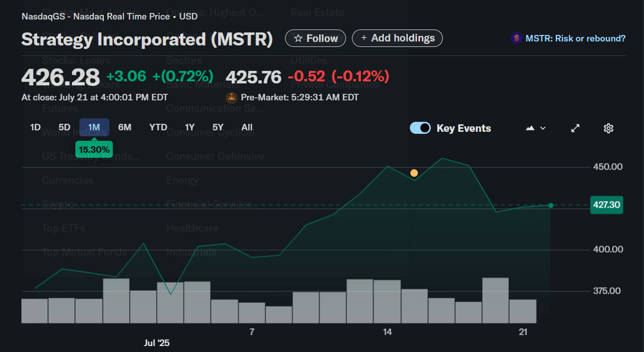
Task: Select the 5D time range
Action: click(64, 127)
